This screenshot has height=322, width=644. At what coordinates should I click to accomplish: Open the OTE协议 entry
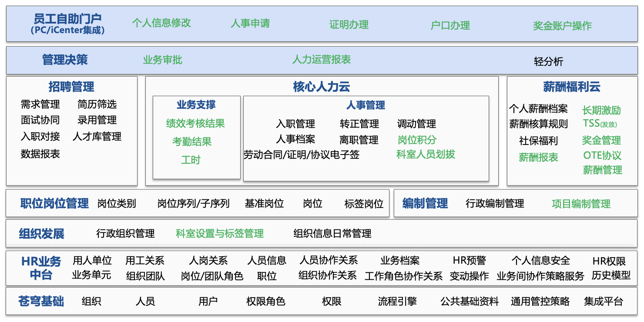pos(602,155)
